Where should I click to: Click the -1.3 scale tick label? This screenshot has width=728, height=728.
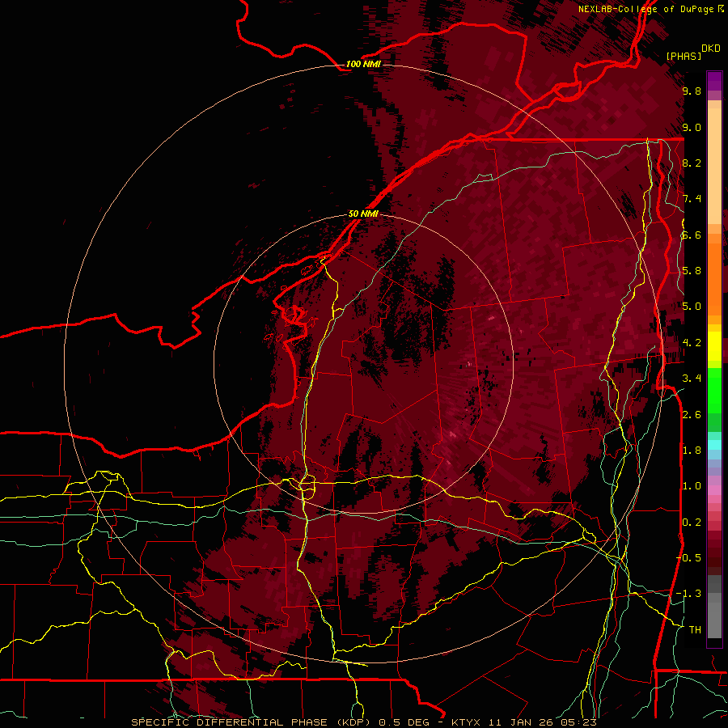[x=689, y=594]
